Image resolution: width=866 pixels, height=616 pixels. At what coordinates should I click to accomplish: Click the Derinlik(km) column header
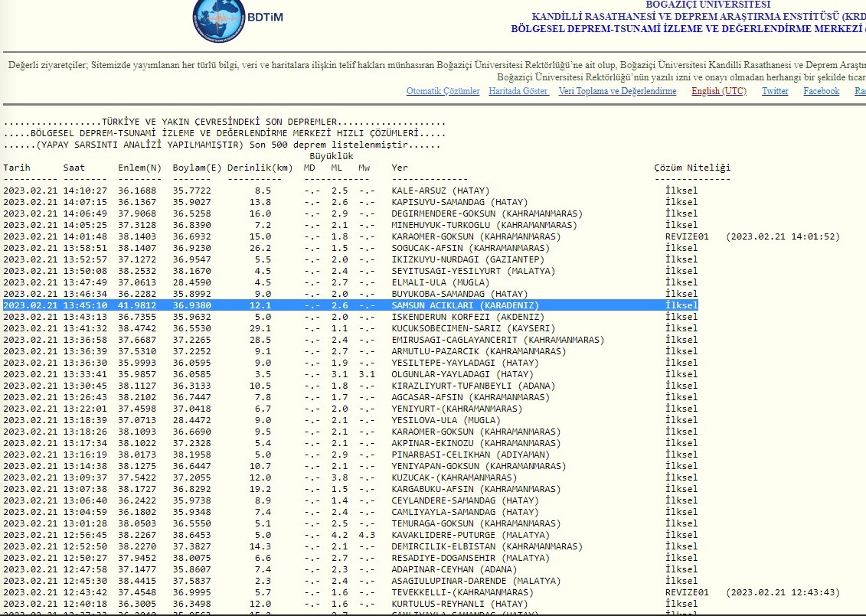tap(260, 168)
